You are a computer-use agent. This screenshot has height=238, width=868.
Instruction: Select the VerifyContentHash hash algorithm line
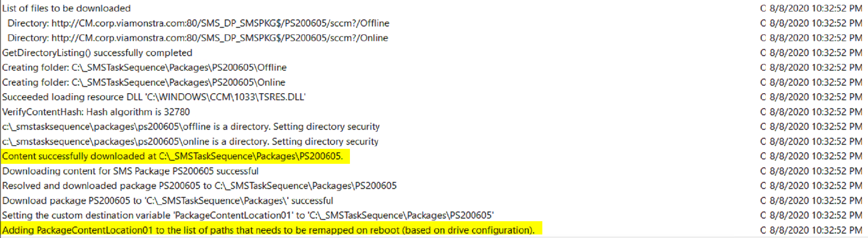(x=96, y=112)
